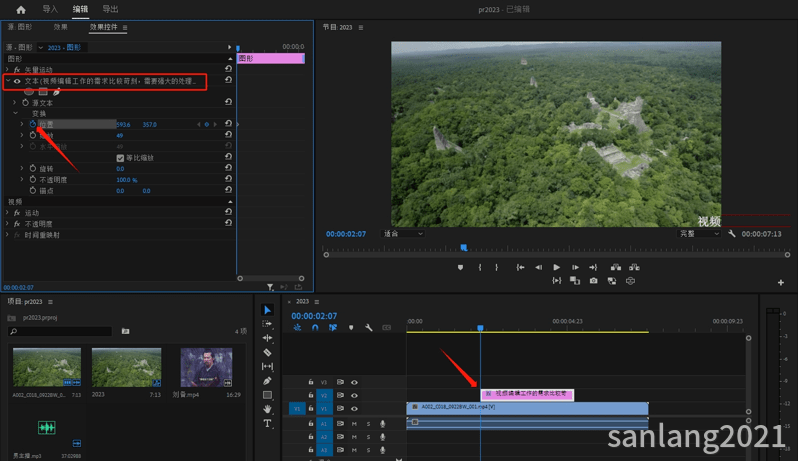
Task: Select the Pen tool in the timeline toolbox
Action: coord(267,381)
